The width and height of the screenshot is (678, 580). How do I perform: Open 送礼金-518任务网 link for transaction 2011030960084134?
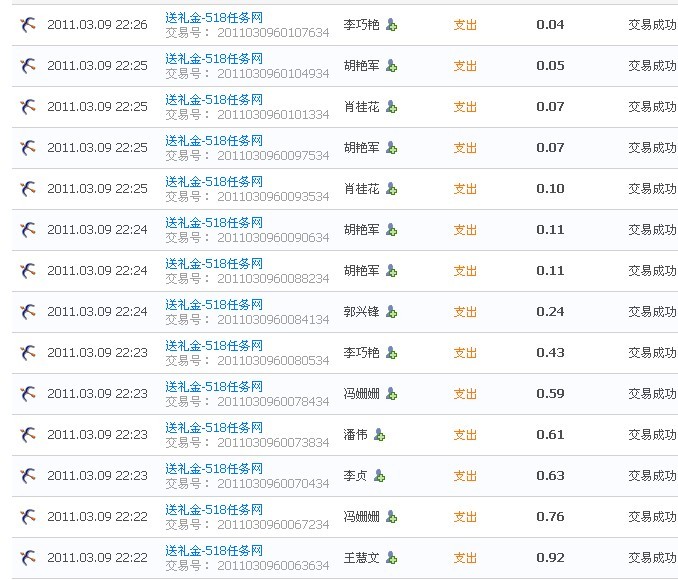pos(214,305)
